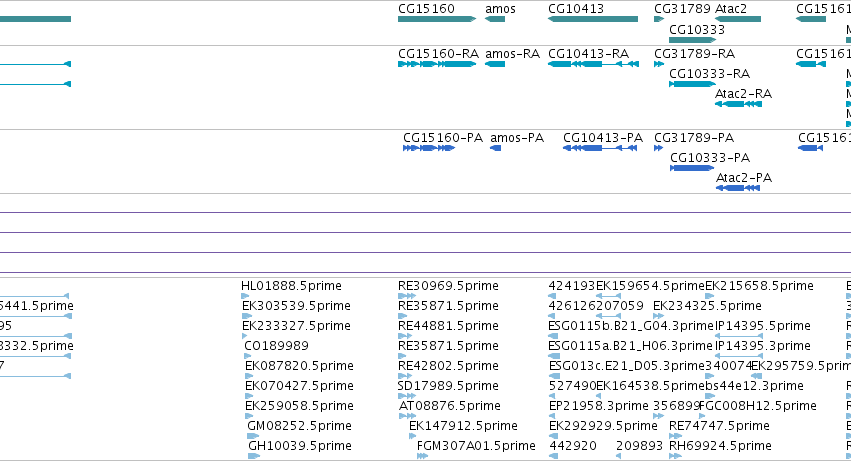This screenshot has height=461, width=851.
Task: Select the EK215658.5prime EST
Action: tap(759, 286)
